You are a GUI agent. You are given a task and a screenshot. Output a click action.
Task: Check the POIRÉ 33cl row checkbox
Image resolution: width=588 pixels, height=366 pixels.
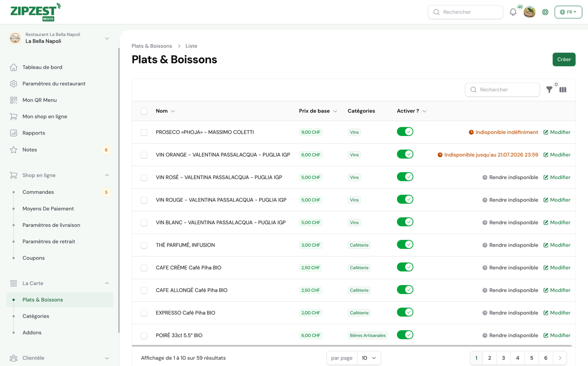[144, 336]
